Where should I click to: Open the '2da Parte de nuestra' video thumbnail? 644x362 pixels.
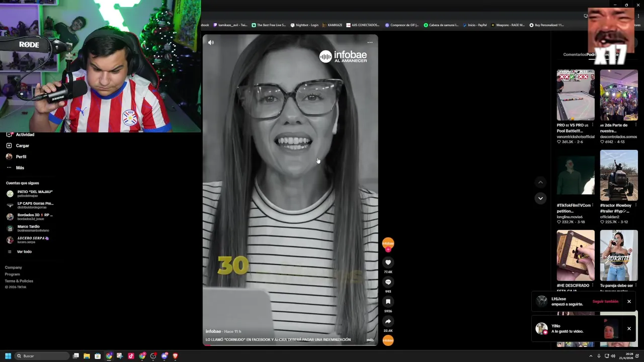[x=619, y=95]
